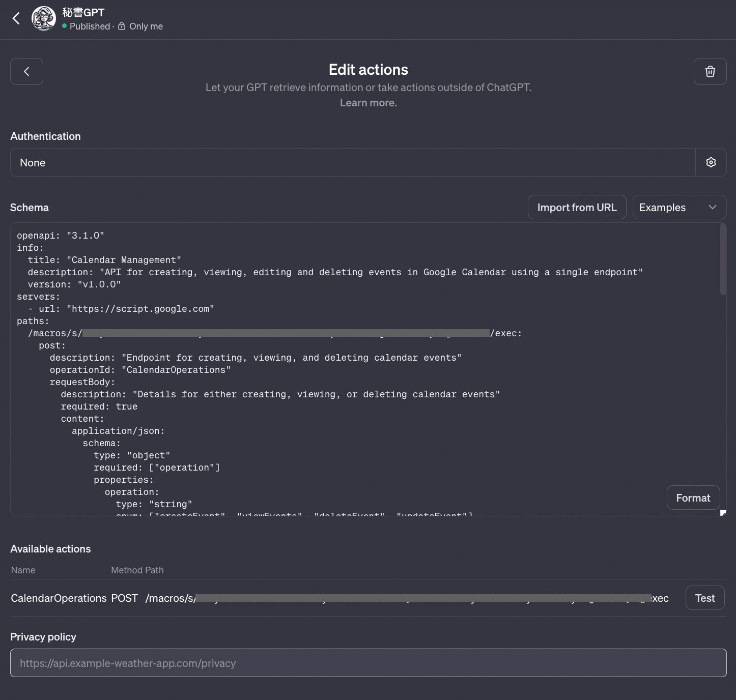Screen dimensions: 736x700
Task: Open the Authentication None field
Action: click(x=352, y=163)
